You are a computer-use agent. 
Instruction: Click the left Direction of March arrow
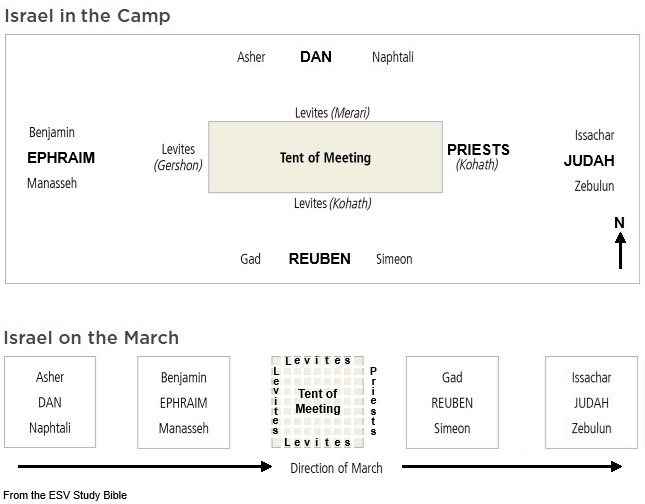pos(145,466)
